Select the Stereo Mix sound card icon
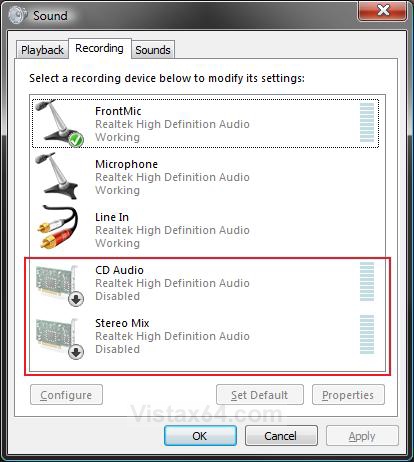This screenshot has width=414, height=462. tap(59, 338)
